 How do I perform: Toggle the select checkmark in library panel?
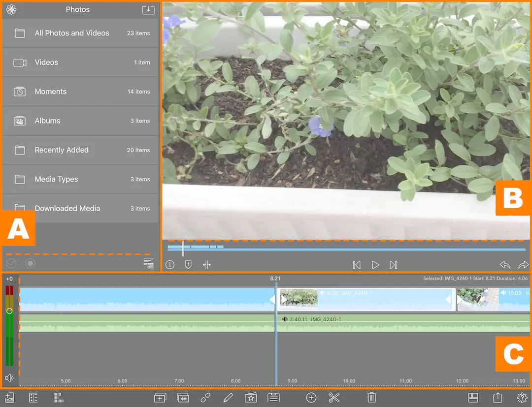(x=11, y=264)
